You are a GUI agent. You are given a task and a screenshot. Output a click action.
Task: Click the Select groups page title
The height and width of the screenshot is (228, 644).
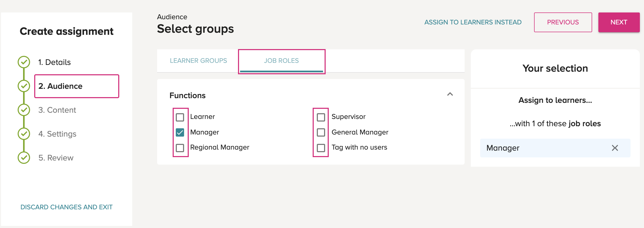tap(195, 29)
